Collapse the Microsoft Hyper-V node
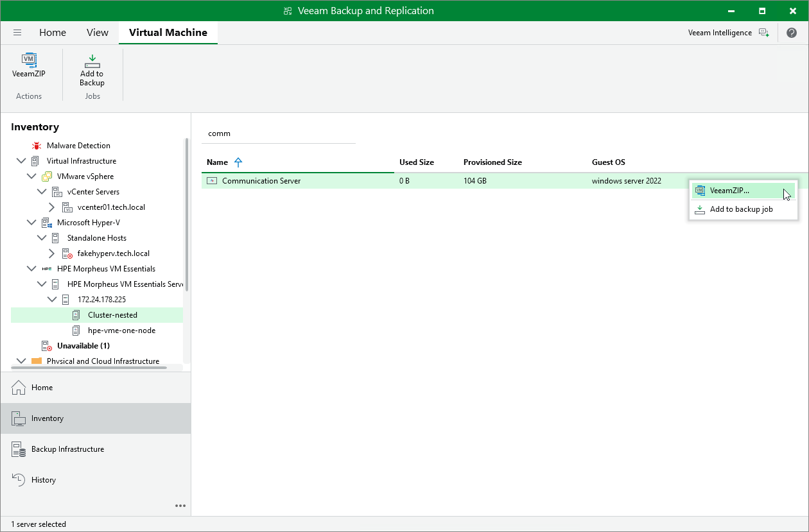Viewport: 809px width, 532px height. pyautogui.click(x=31, y=223)
